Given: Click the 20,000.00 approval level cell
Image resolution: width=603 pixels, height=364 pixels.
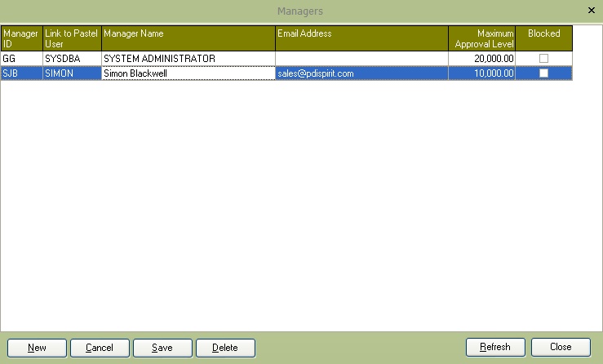Looking at the screenshot, I should click(481, 59).
